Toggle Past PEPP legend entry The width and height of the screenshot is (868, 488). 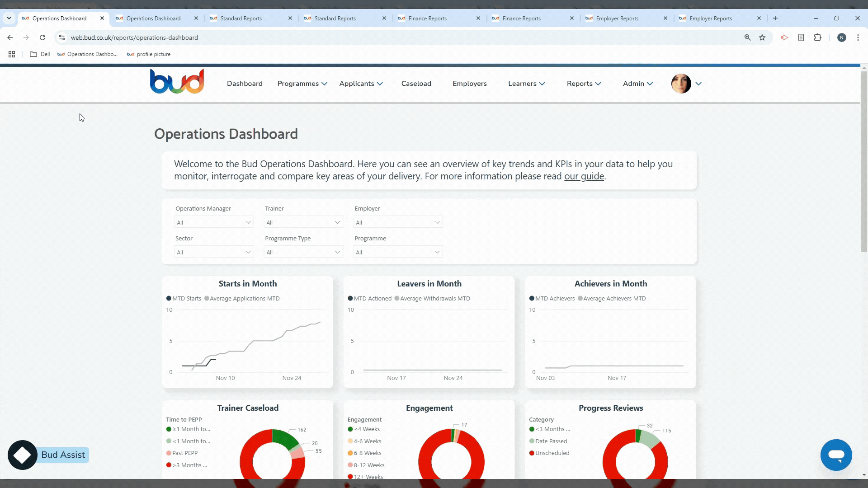pyautogui.click(x=182, y=453)
